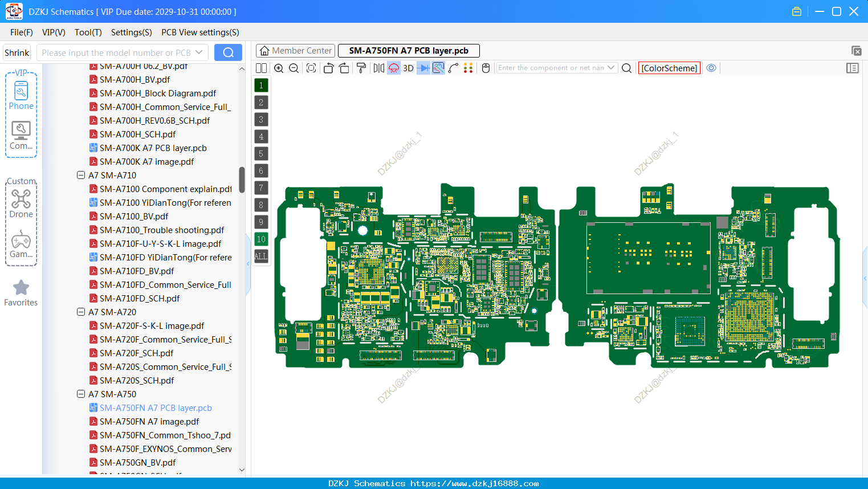This screenshot has width=868, height=489.
Task: Click the left panel collapse handle
Action: coord(248,264)
